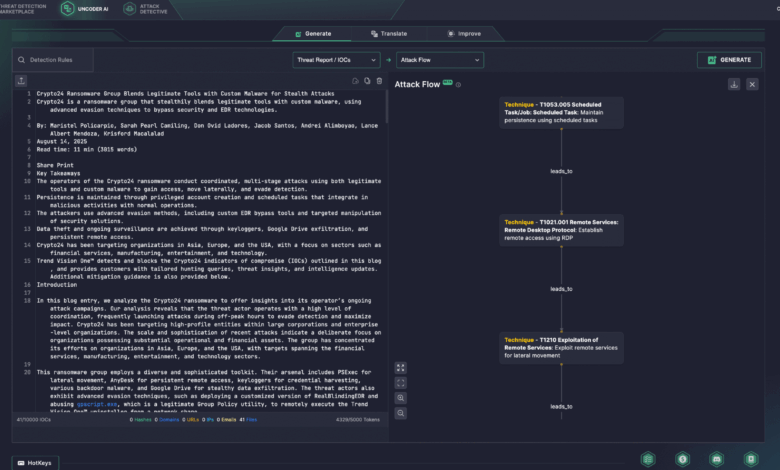The width and height of the screenshot is (780, 470).
Task: Open the Uncoder AI hexagon logo
Action: pyautogui.click(x=68, y=8)
